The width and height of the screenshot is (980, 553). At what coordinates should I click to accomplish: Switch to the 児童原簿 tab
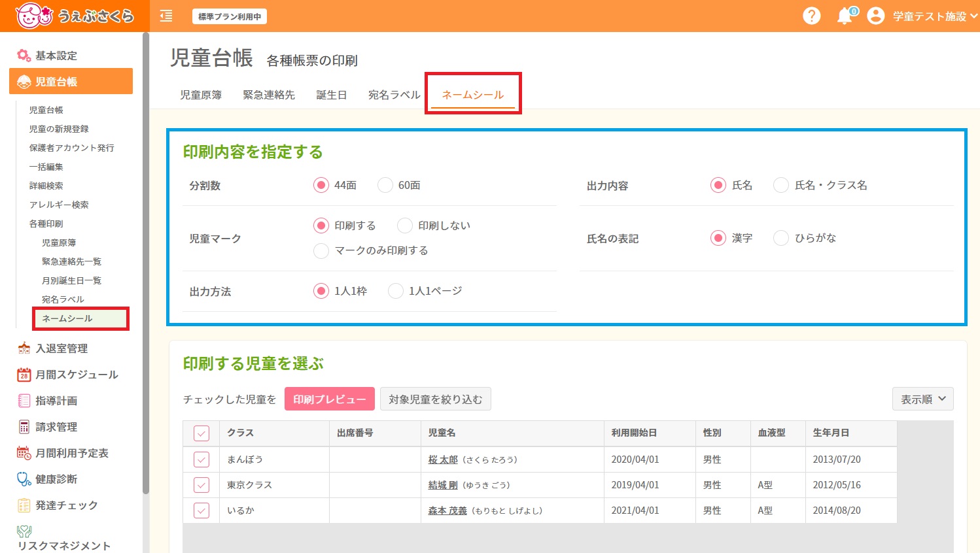pos(201,95)
